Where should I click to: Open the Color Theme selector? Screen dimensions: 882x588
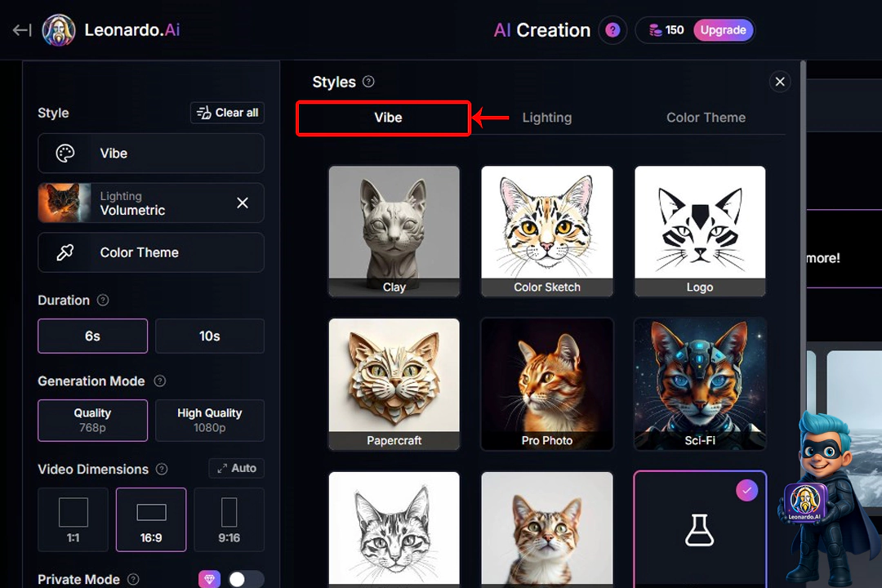(x=151, y=252)
